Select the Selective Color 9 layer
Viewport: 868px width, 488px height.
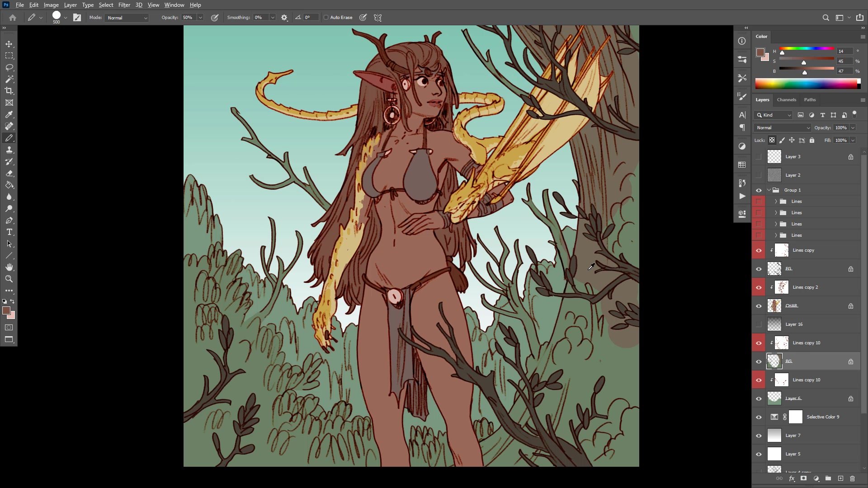[x=822, y=417]
